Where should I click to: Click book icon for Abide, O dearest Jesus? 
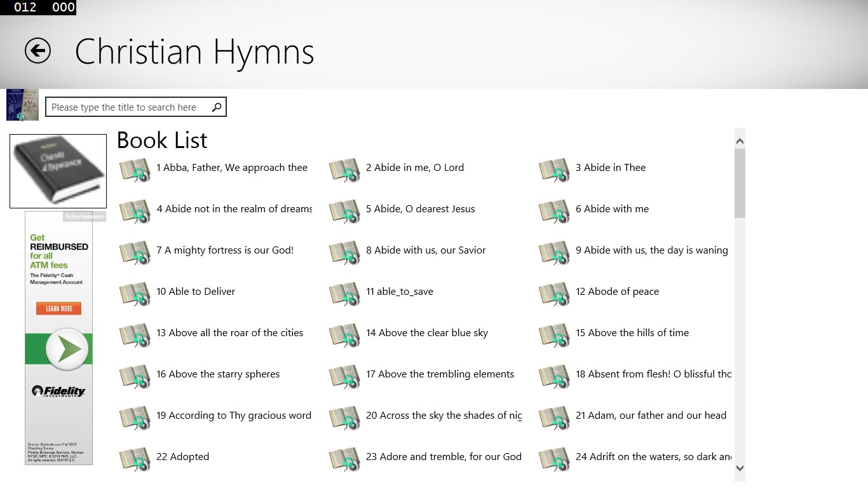[344, 212]
